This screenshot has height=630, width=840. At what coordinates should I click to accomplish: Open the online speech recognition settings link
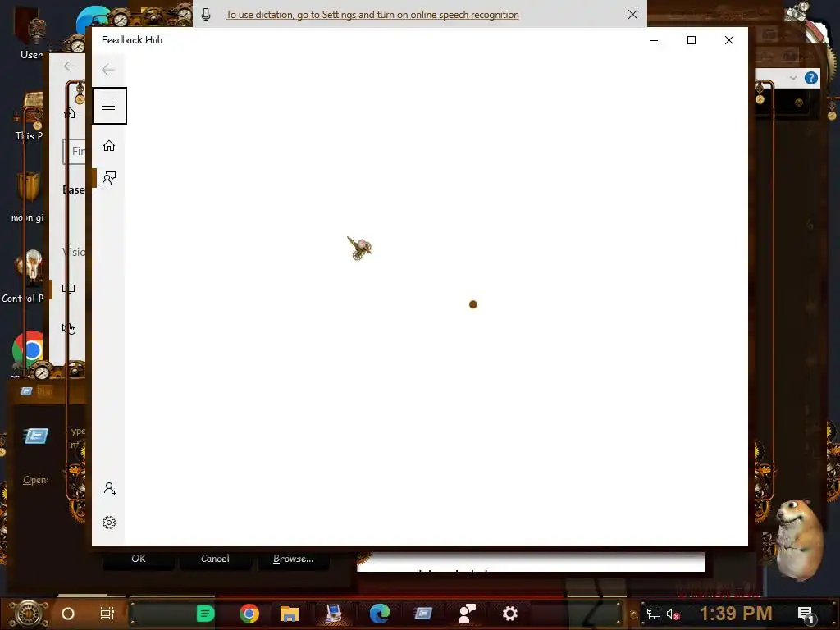(372, 15)
